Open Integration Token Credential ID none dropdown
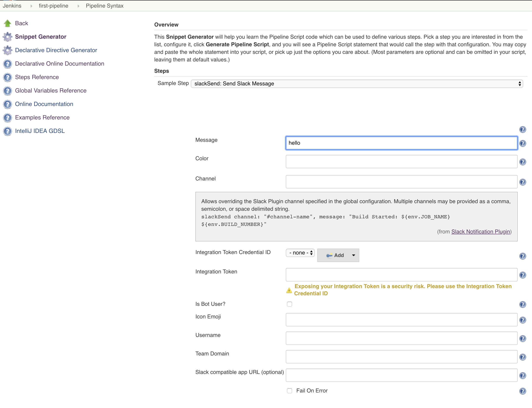532x408 pixels. 300,253
